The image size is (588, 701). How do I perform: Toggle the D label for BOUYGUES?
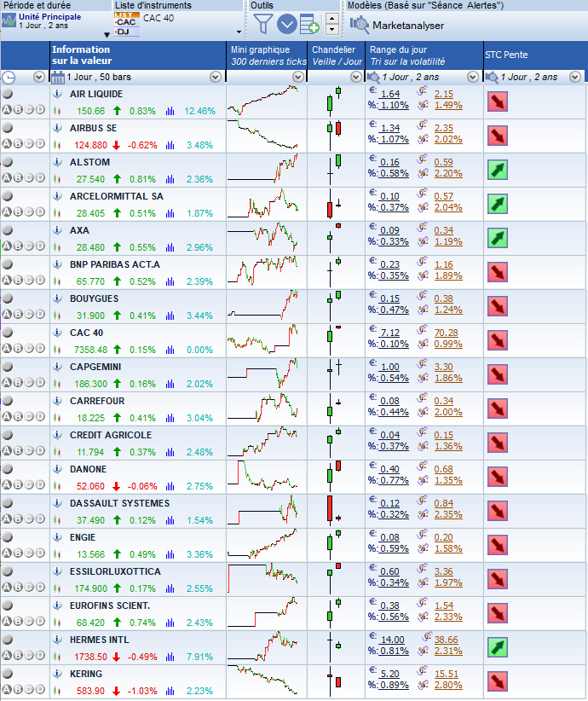click(40, 314)
